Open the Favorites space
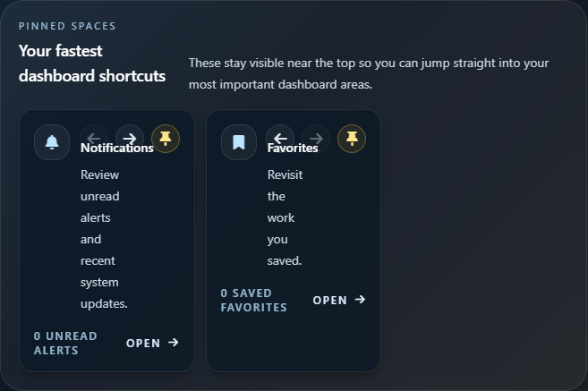The height and width of the screenshot is (391, 588). click(x=338, y=300)
